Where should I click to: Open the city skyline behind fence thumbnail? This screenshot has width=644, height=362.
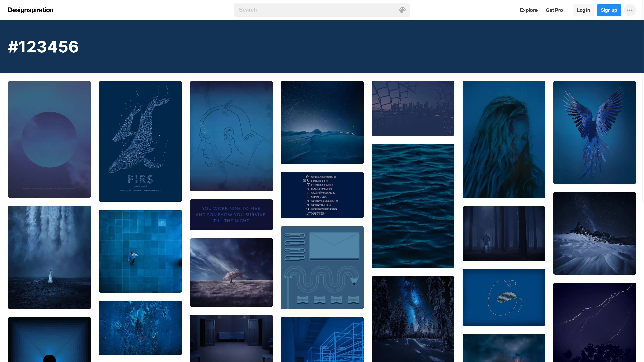[413, 108]
